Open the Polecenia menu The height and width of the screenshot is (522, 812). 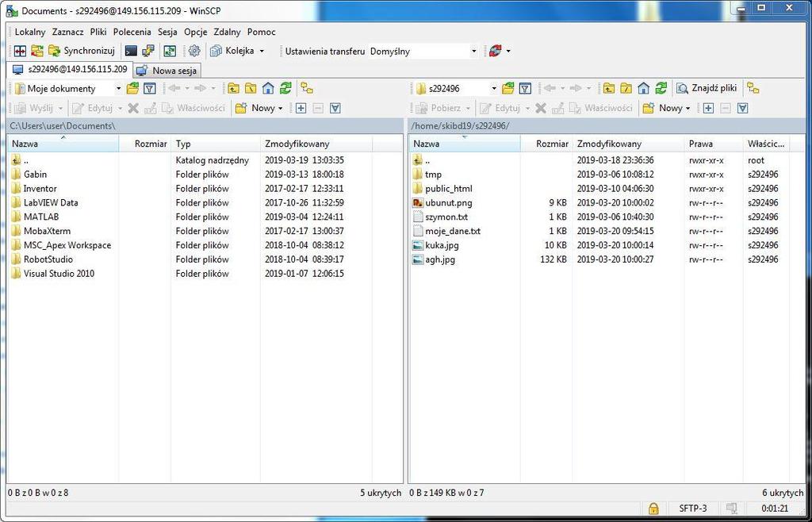132,32
